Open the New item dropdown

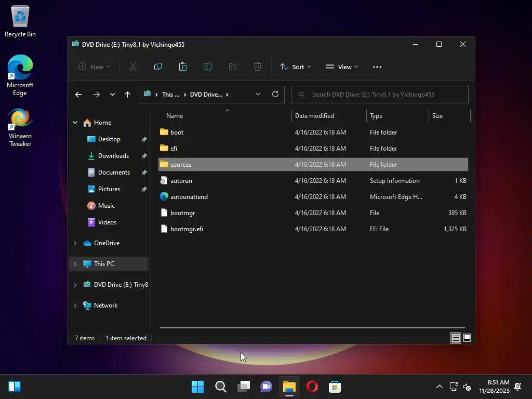(x=95, y=67)
